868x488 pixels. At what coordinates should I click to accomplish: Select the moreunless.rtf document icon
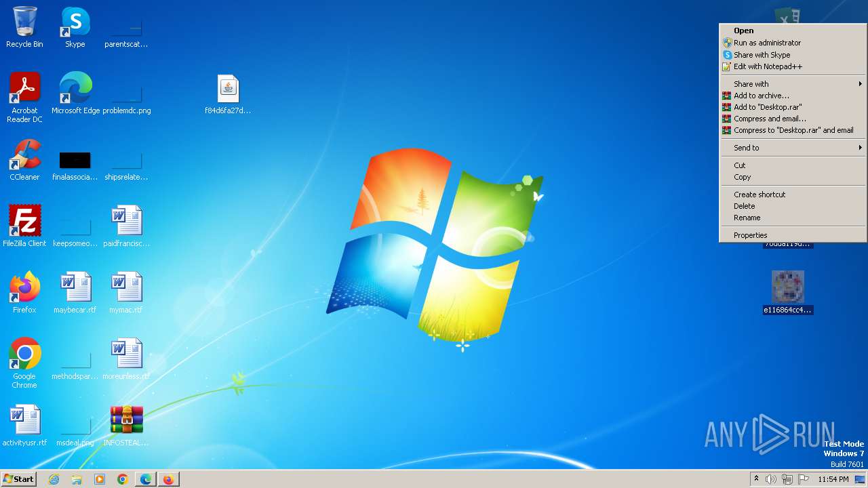coord(126,359)
